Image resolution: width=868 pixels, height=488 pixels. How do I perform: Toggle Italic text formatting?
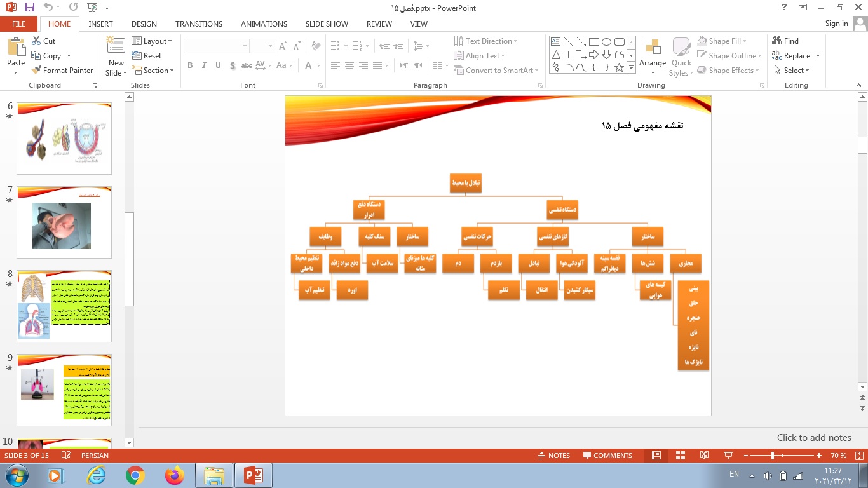[x=204, y=65]
